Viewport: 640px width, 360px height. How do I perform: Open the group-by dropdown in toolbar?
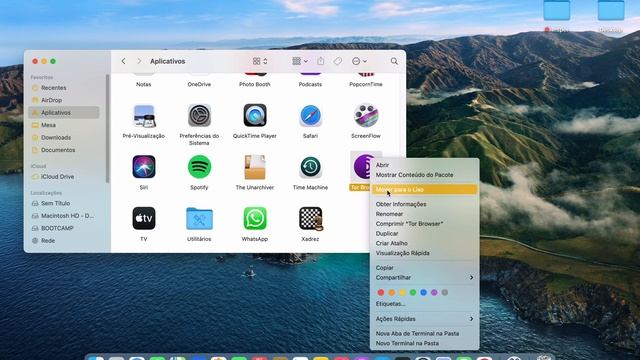click(x=300, y=61)
